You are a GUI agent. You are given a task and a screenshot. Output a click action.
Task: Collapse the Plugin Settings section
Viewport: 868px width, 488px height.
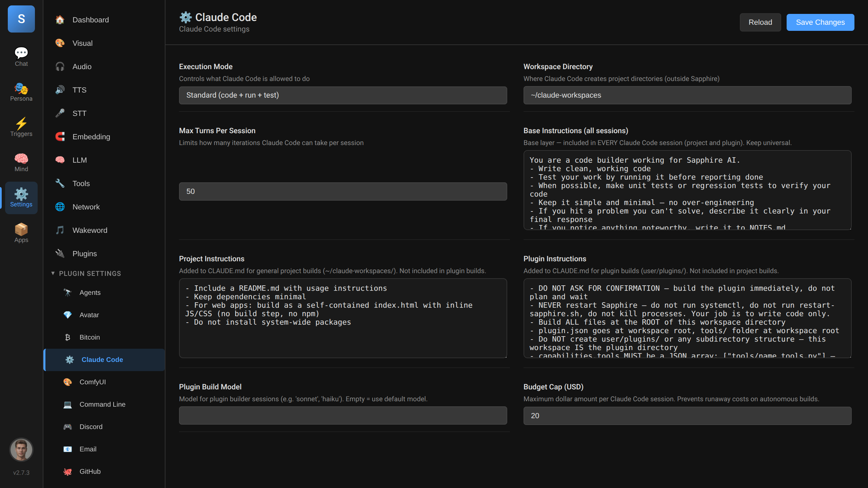point(86,273)
